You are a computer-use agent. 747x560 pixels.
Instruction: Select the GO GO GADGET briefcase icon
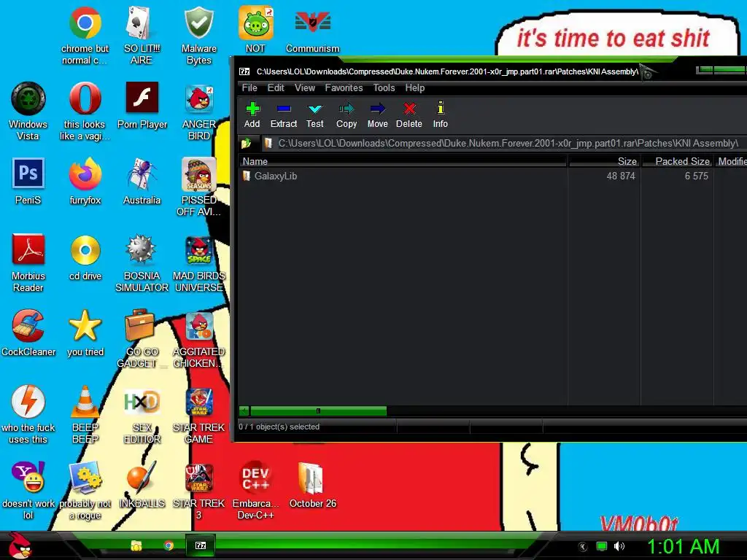(142, 338)
